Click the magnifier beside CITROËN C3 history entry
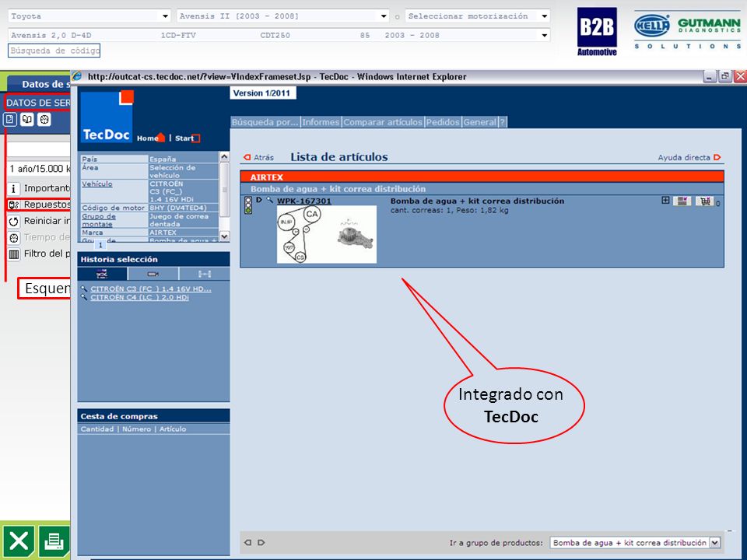 (x=84, y=289)
